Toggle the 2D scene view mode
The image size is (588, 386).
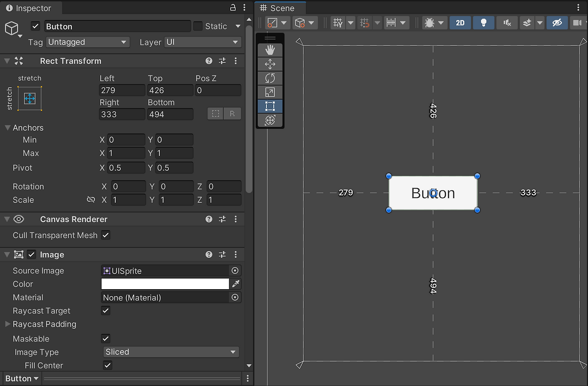460,22
